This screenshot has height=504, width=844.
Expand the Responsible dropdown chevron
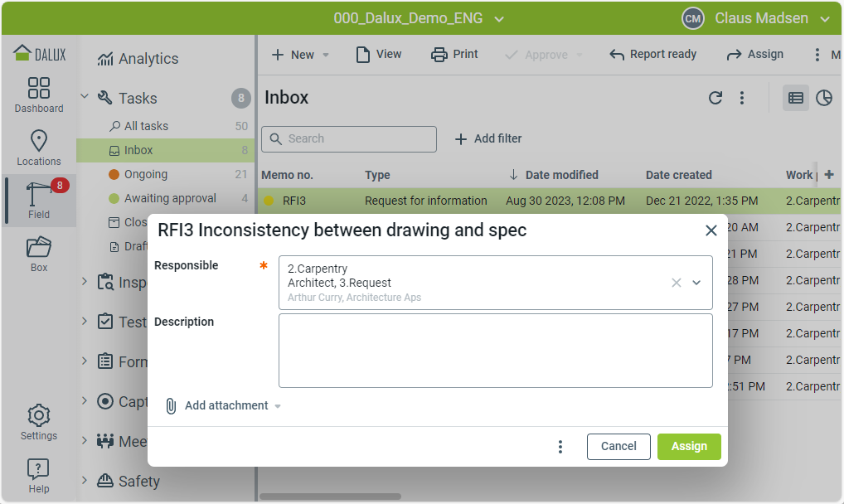(696, 283)
